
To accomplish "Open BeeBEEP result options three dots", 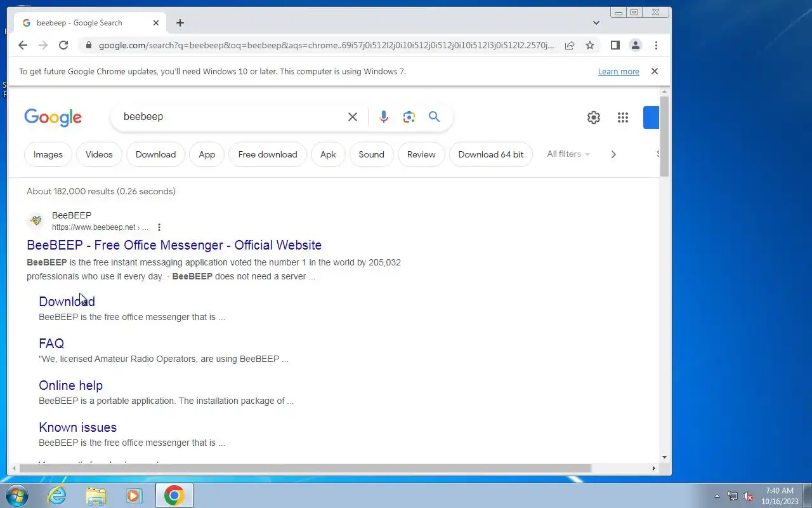I will 159,227.
